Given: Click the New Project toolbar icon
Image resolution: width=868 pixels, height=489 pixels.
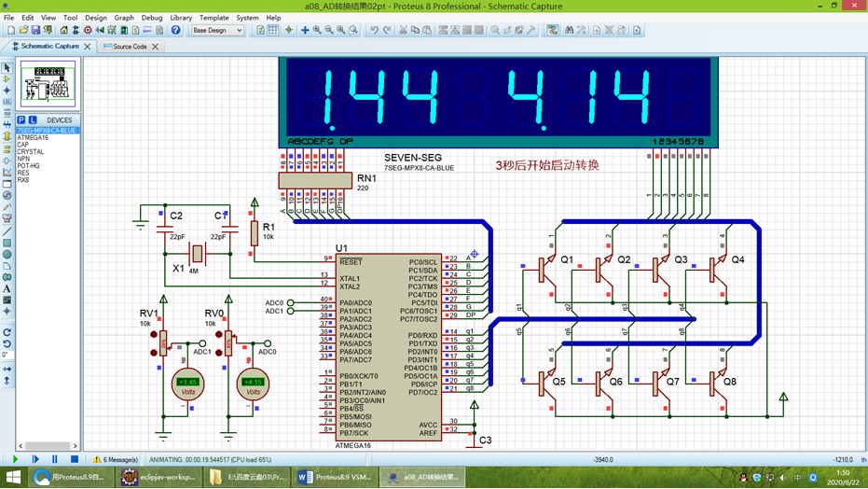Looking at the screenshot, I should coord(11,31).
